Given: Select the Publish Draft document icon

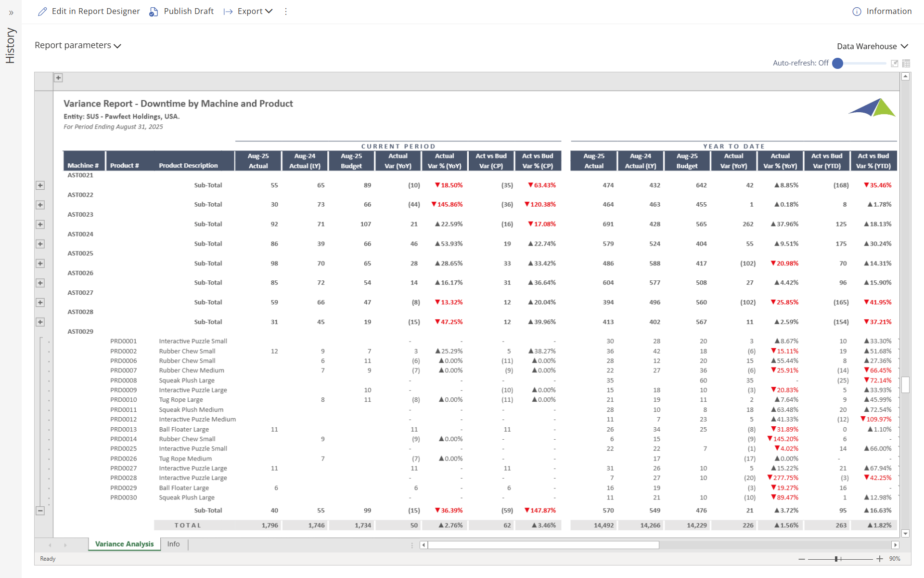Looking at the screenshot, I should click(x=153, y=11).
